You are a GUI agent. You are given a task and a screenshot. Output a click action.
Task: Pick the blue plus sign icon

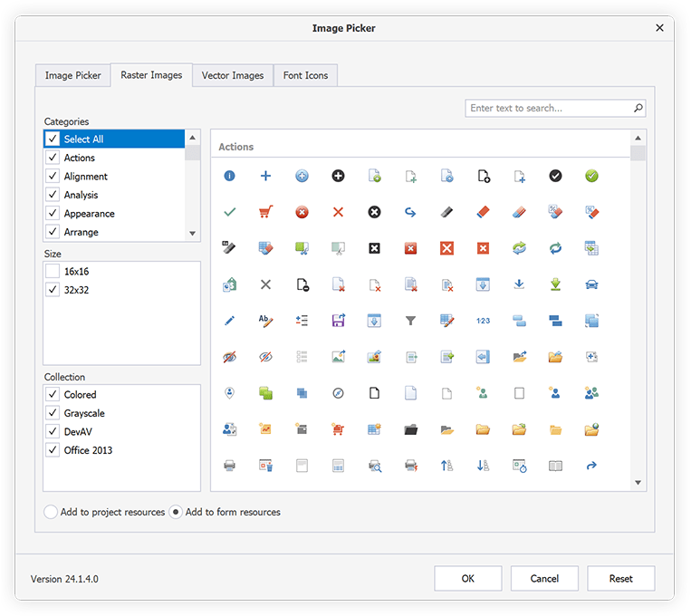click(265, 176)
